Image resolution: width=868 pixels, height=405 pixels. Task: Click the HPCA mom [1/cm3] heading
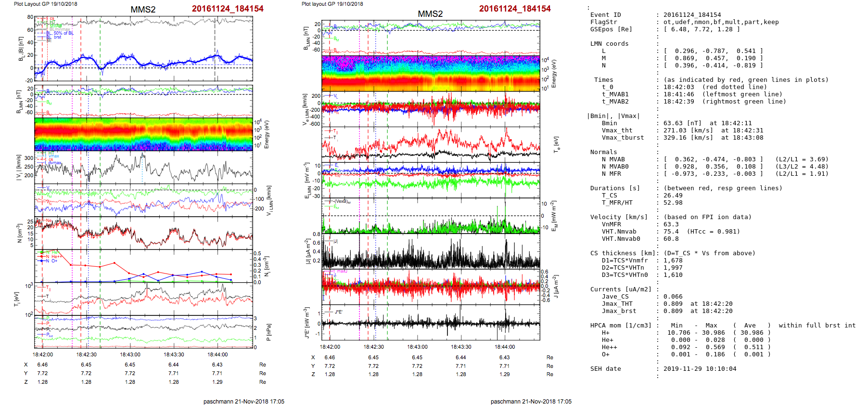[x=620, y=326]
